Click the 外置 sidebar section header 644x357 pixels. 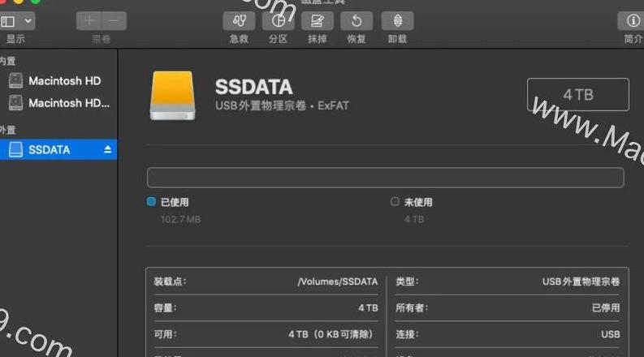click(7, 130)
